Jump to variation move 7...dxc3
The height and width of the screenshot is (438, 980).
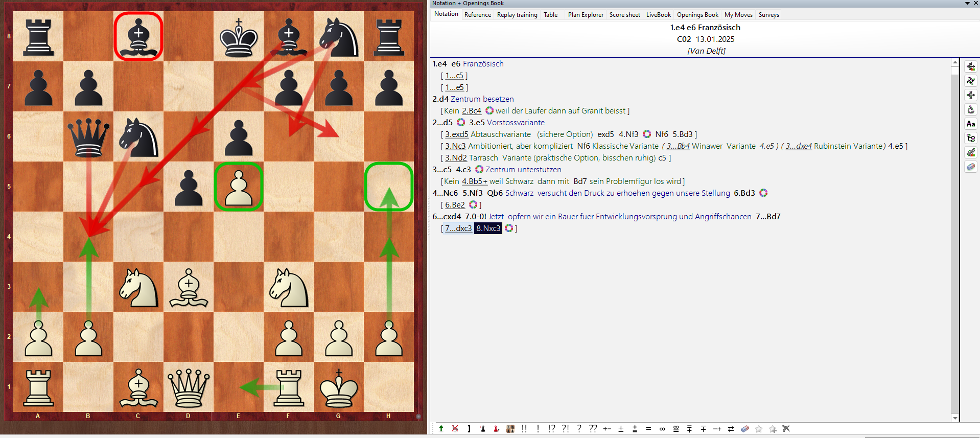click(458, 228)
